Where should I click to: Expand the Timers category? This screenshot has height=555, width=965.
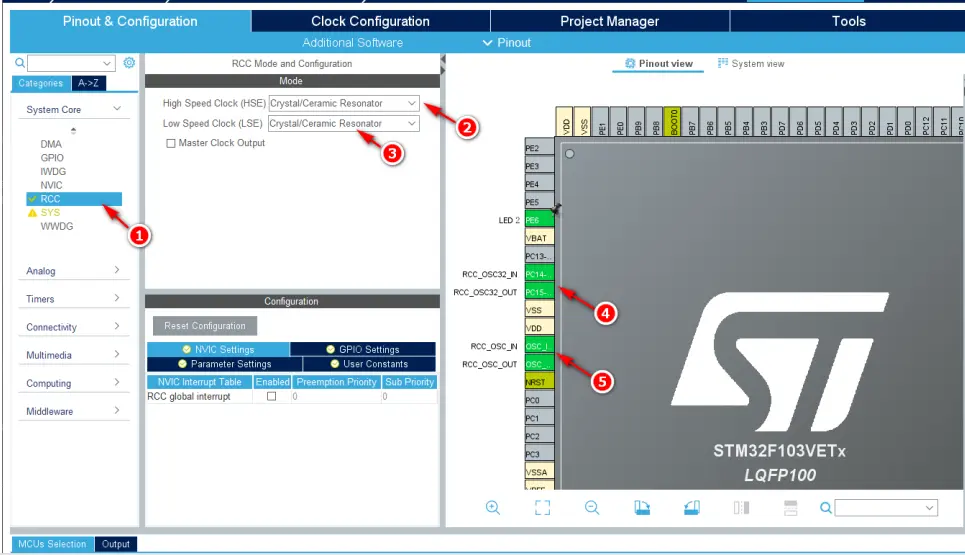coord(117,298)
